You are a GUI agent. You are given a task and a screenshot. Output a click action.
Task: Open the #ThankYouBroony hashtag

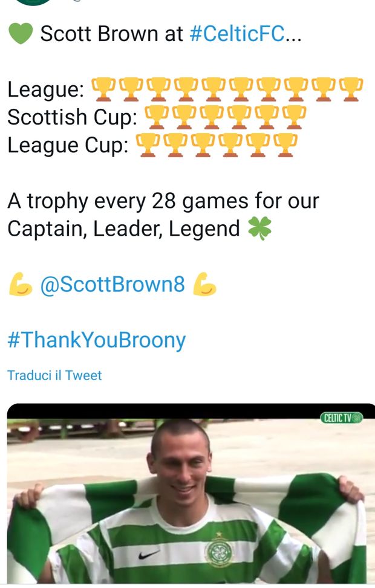tap(96, 340)
